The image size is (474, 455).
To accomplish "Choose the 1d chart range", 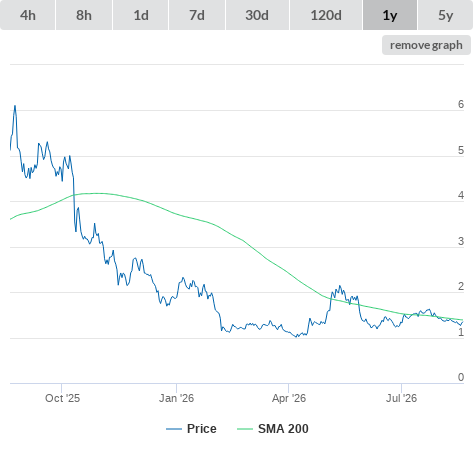I will 141,15.
